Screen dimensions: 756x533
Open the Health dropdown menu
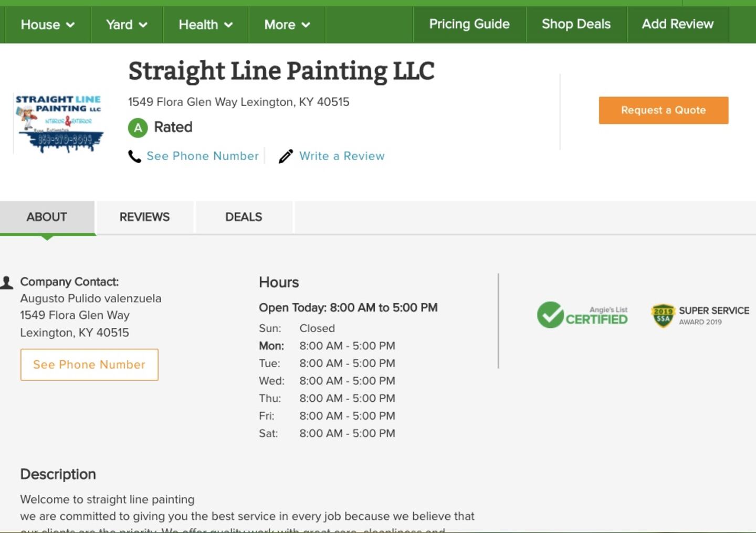tap(205, 25)
